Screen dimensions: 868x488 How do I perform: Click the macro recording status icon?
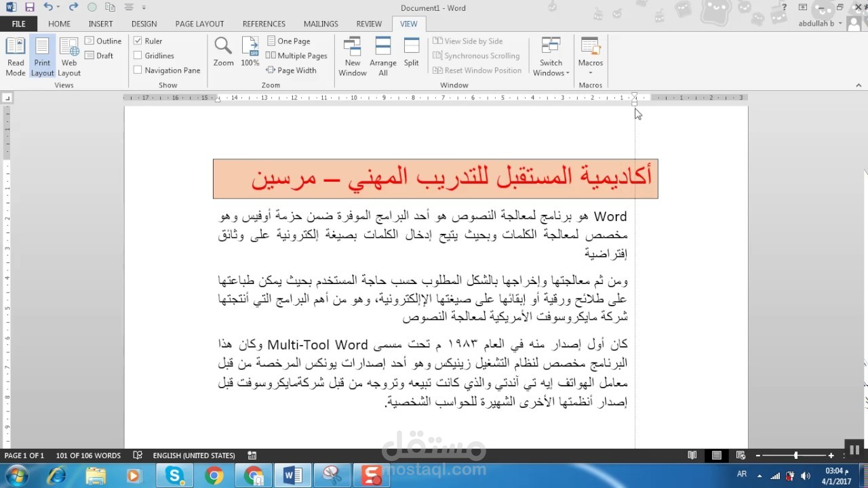pyautogui.click(x=252, y=455)
